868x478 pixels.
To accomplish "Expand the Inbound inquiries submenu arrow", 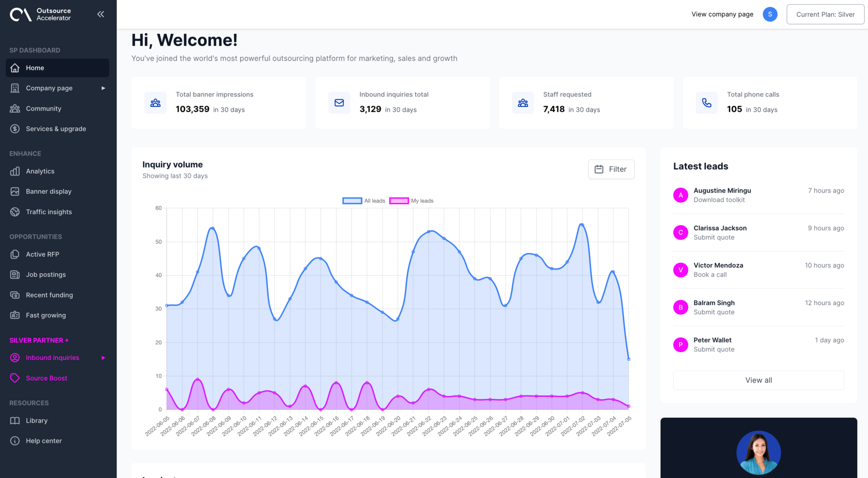I will click(103, 358).
